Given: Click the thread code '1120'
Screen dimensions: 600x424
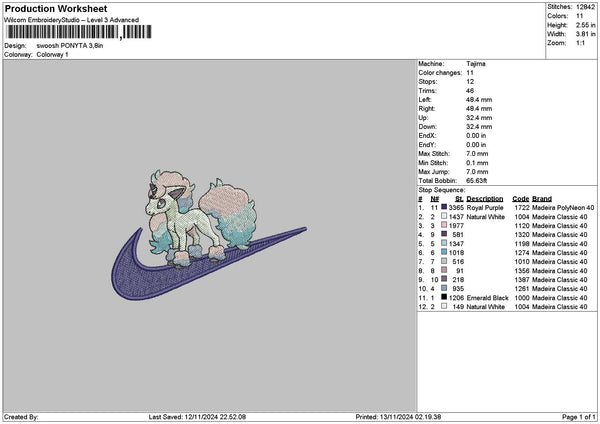Looking at the screenshot, I should pos(522,226).
